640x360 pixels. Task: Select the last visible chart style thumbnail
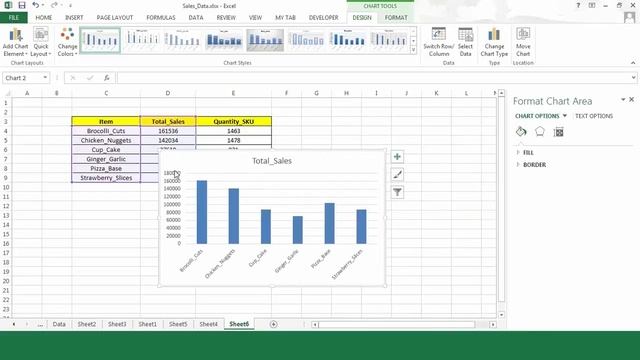click(389, 40)
